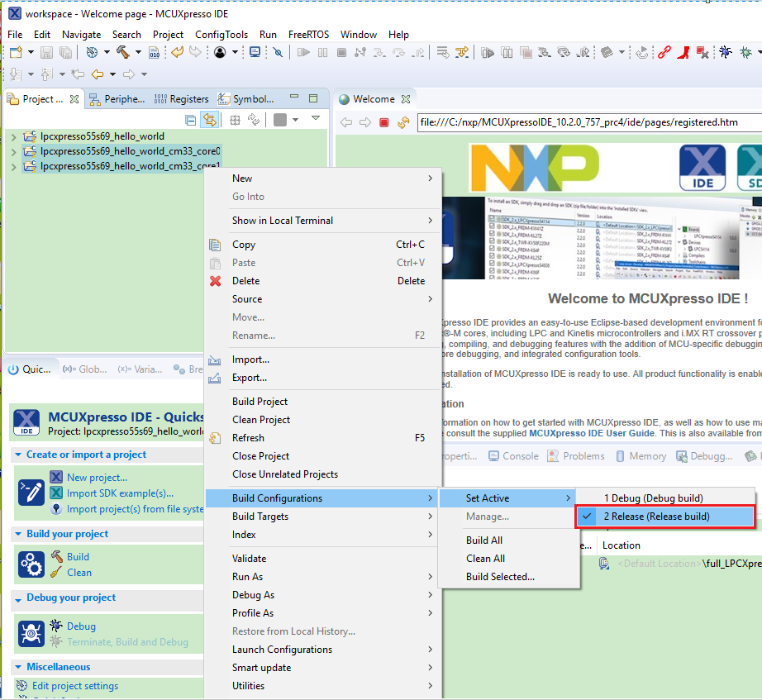Click the refresh icon beside the URL field
This screenshot has width=762, height=700.
(403, 122)
